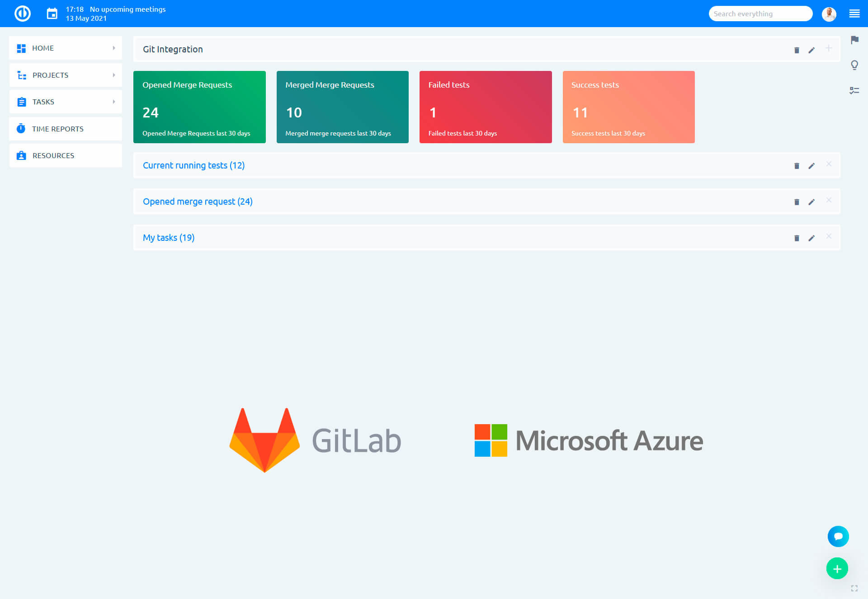The height and width of the screenshot is (599, 868).
Task: Toggle fullscreen with bottom-right corner icon
Action: tap(854, 588)
